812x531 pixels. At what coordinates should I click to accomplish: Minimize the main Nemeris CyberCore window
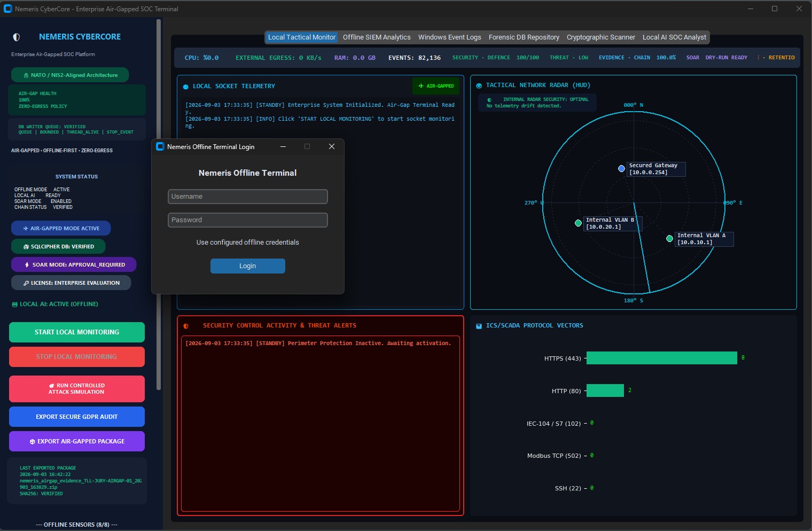click(751, 9)
